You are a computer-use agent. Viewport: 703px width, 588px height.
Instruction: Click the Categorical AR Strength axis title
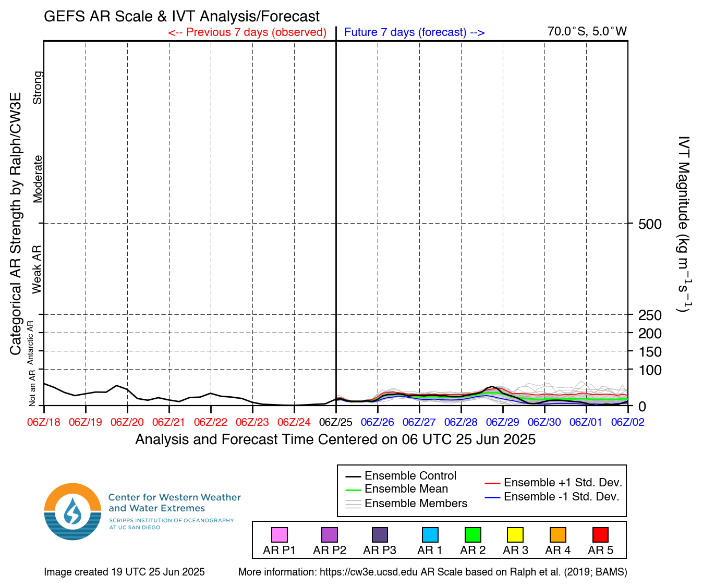point(16,224)
